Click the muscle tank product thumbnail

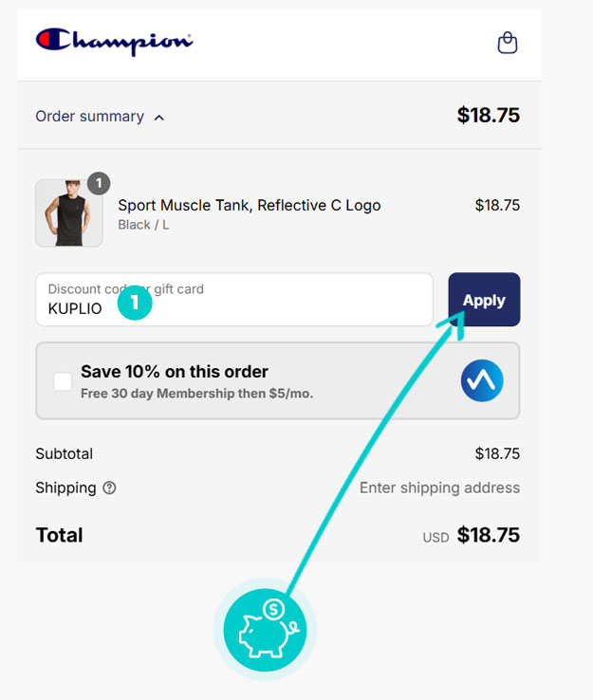coord(68,214)
